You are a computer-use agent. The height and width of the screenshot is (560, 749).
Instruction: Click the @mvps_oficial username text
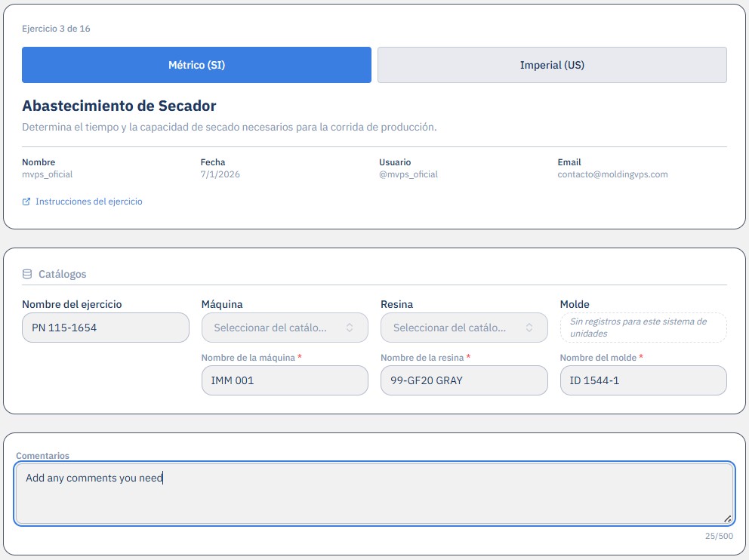tap(408, 174)
